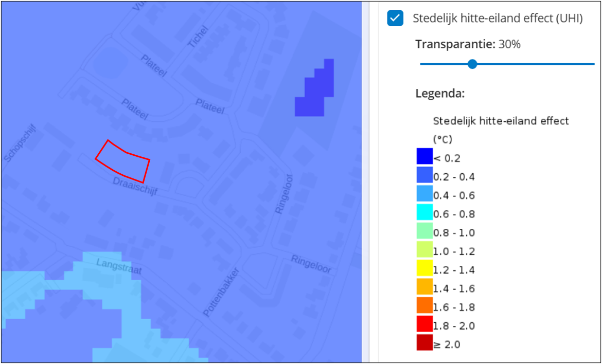This screenshot has width=602, height=364.
Task: Click the dark blue '< 0.2' legend swatch
Action: coord(424,156)
